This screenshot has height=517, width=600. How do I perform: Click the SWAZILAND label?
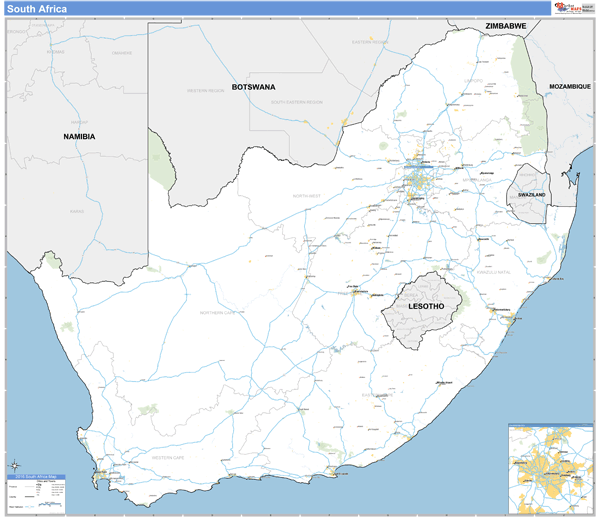pos(532,195)
